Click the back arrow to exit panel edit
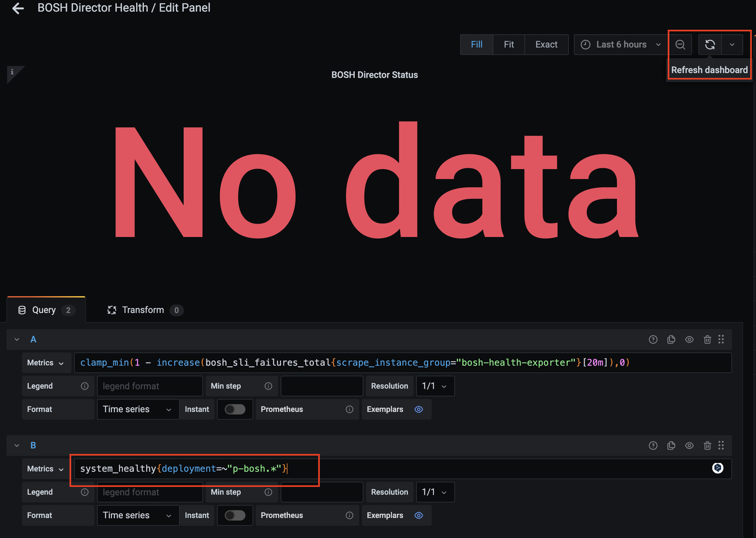 18,8
